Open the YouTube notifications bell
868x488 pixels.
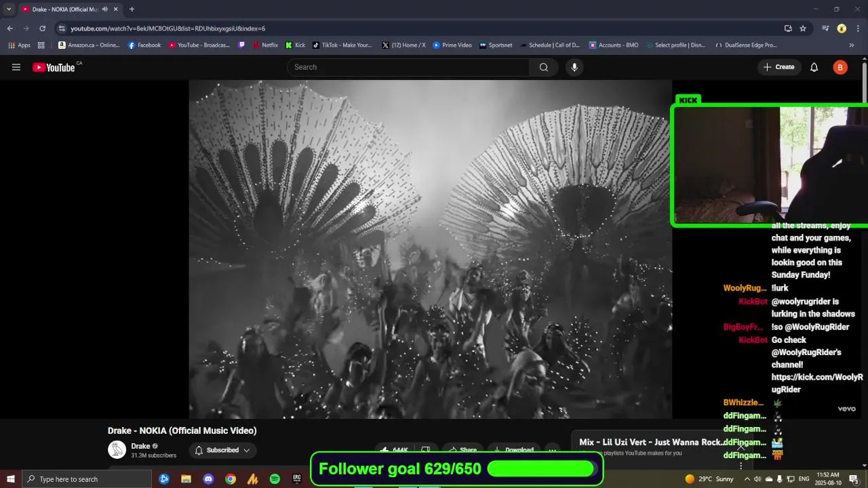click(814, 67)
